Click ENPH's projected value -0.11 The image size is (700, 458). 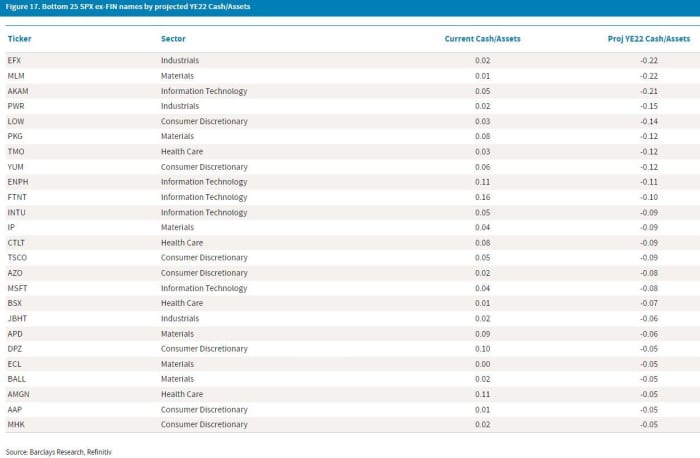click(649, 182)
